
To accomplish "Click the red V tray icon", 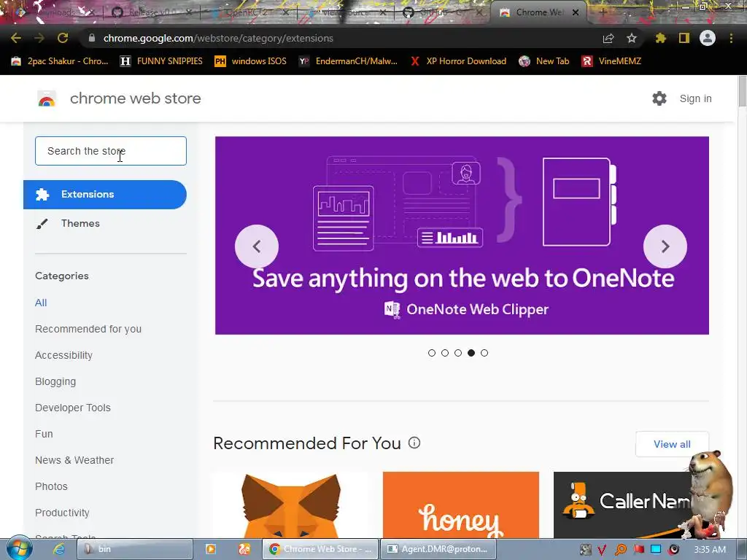I will [602, 550].
